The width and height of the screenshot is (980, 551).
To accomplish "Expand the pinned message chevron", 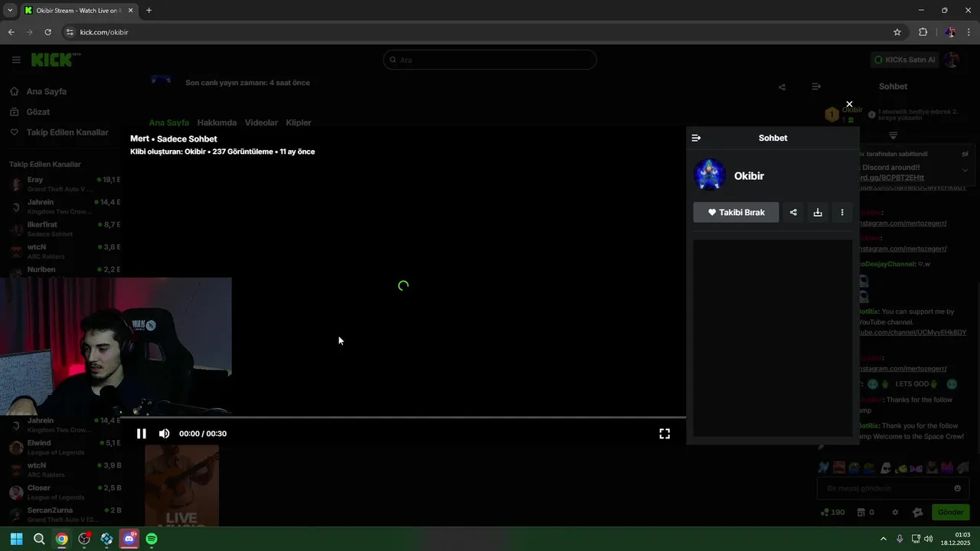I will point(965,170).
